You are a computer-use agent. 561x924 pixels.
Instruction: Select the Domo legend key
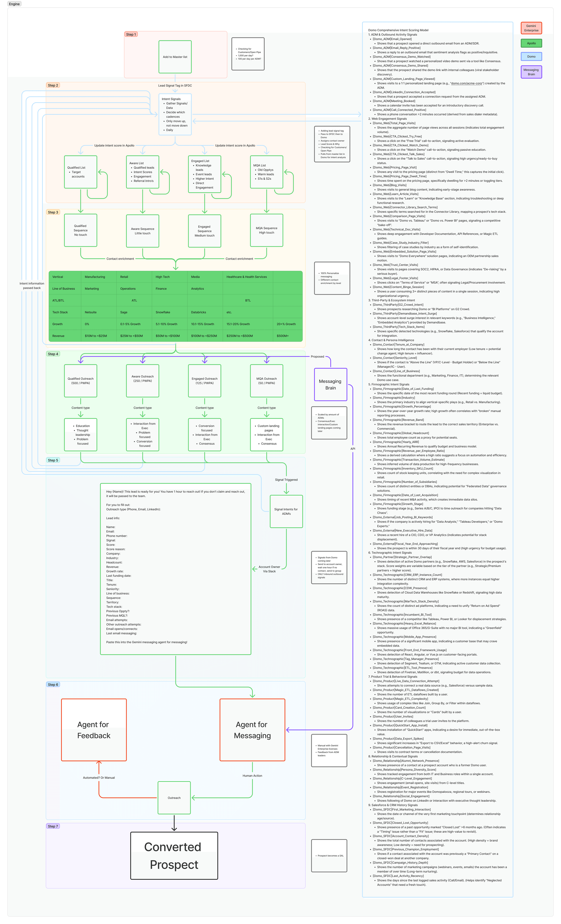click(531, 57)
